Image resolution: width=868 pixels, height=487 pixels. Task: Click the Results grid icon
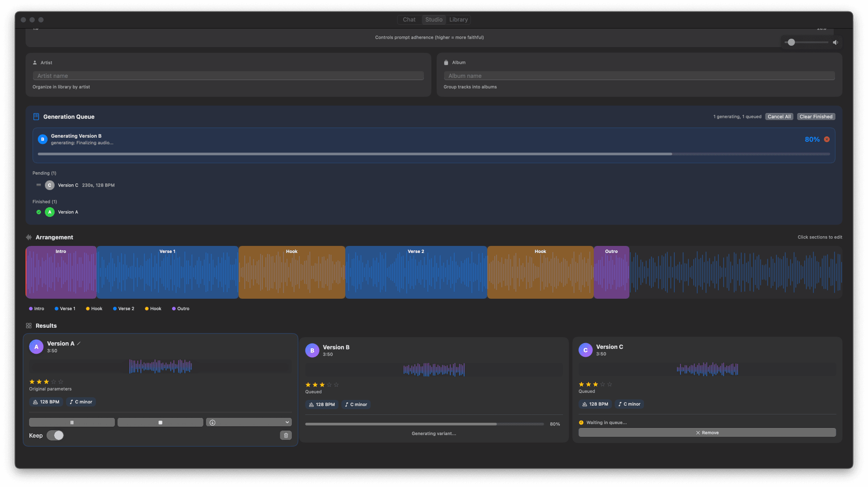coord(29,326)
